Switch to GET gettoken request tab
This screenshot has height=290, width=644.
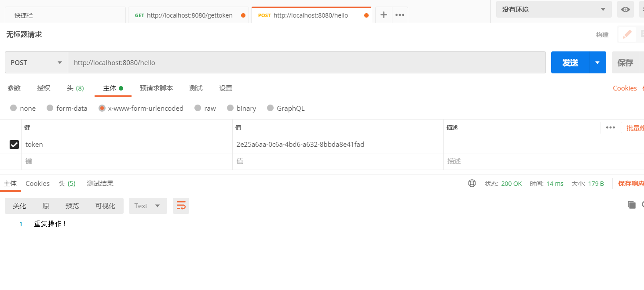[x=188, y=15]
